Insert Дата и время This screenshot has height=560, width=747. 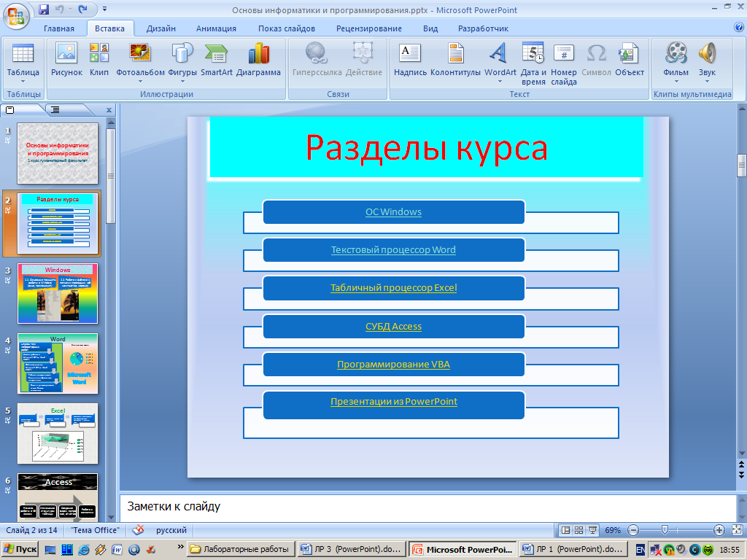(x=533, y=64)
